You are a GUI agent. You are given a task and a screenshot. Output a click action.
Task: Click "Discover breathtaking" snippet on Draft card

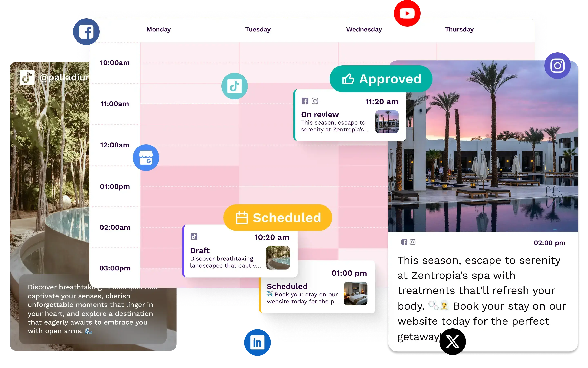tap(225, 262)
